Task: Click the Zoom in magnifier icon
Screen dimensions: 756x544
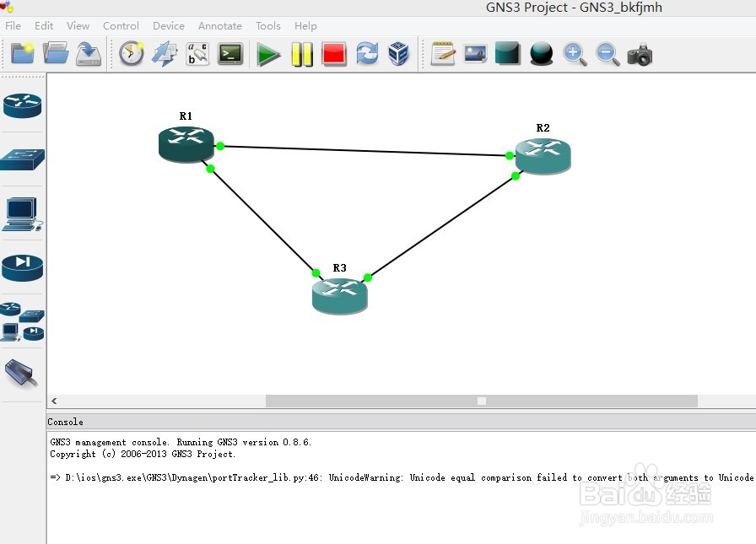Action: [575, 54]
